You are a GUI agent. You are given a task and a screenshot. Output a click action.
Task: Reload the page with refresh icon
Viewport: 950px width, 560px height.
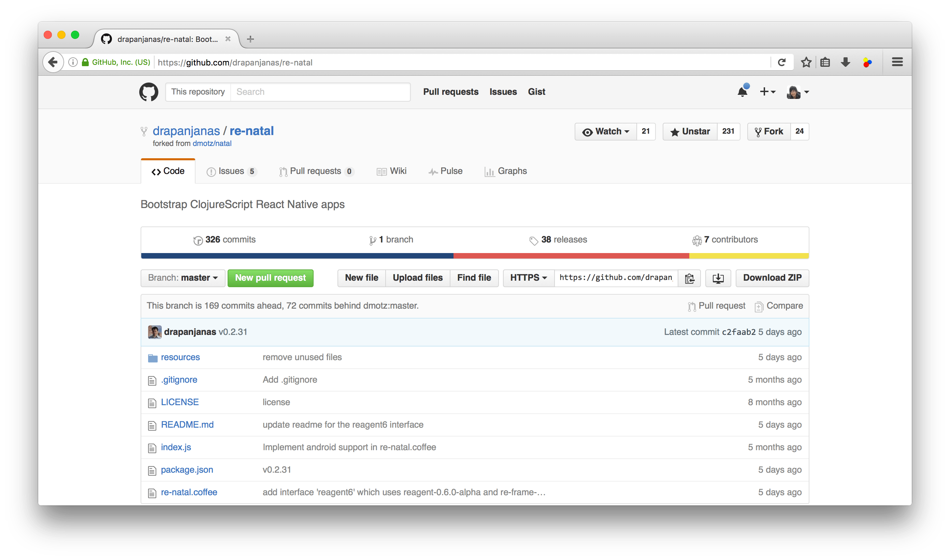(782, 62)
